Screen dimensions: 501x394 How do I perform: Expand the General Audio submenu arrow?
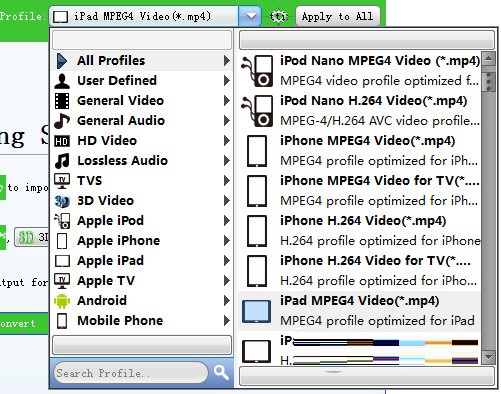point(227,121)
